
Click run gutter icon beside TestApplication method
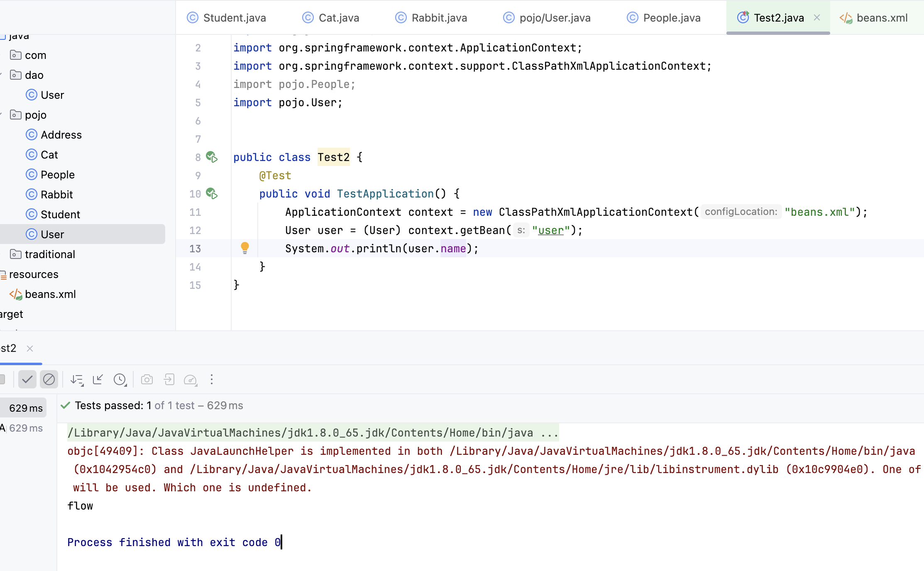click(212, 194)
